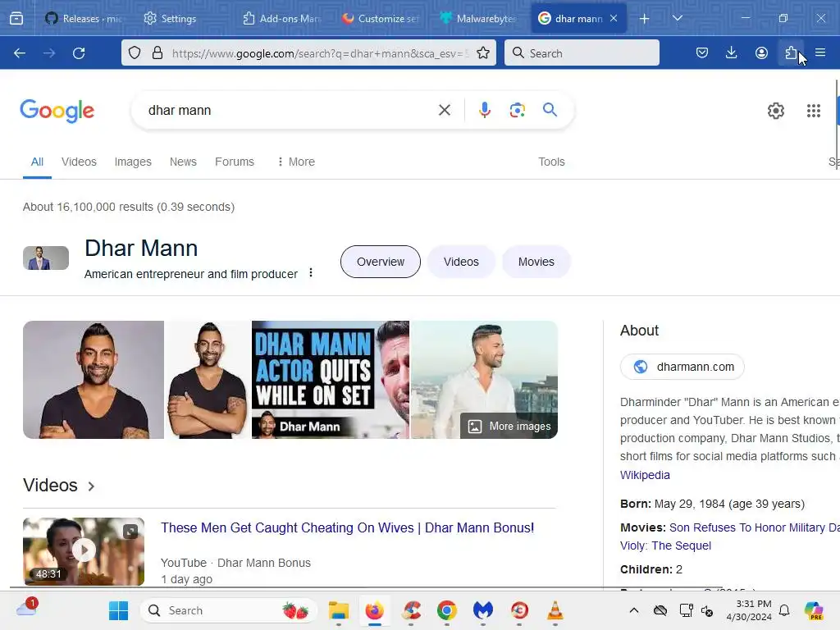Image resolution: width=840 pixels, height=630 pixels.
Task: Open the Firefox downloads panel
Action: [731, 53]
